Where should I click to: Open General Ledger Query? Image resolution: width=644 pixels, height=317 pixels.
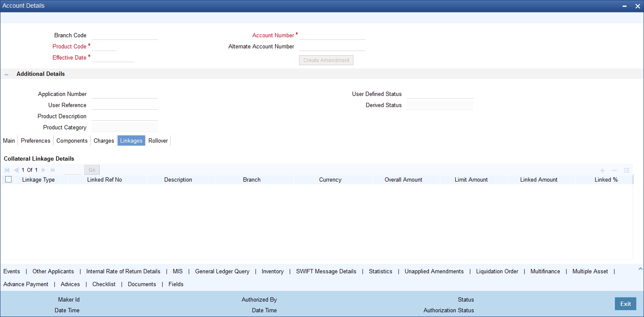[x=222, y=271]
